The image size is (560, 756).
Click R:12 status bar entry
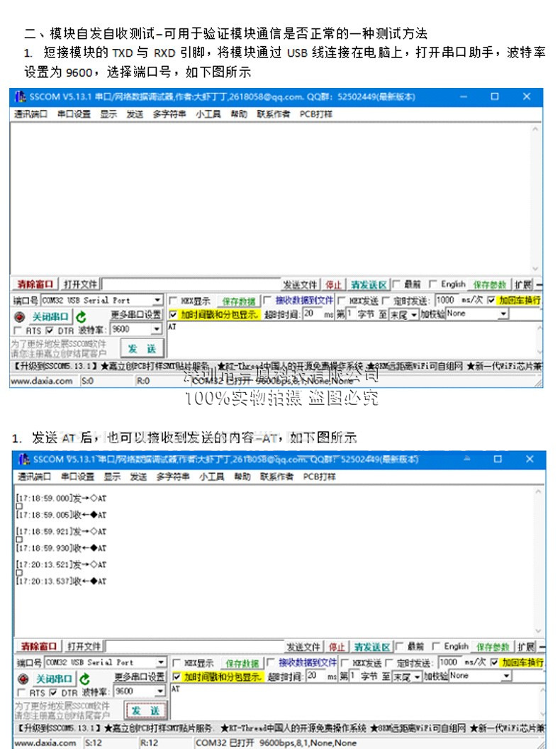tap(149, 743)
